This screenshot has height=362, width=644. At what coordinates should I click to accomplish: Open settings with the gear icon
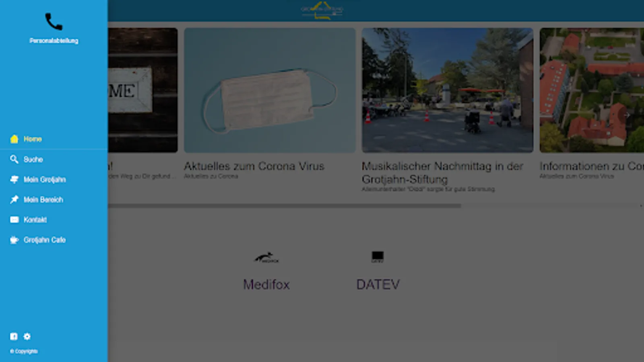pyautogui.click(x=27, y=336)
